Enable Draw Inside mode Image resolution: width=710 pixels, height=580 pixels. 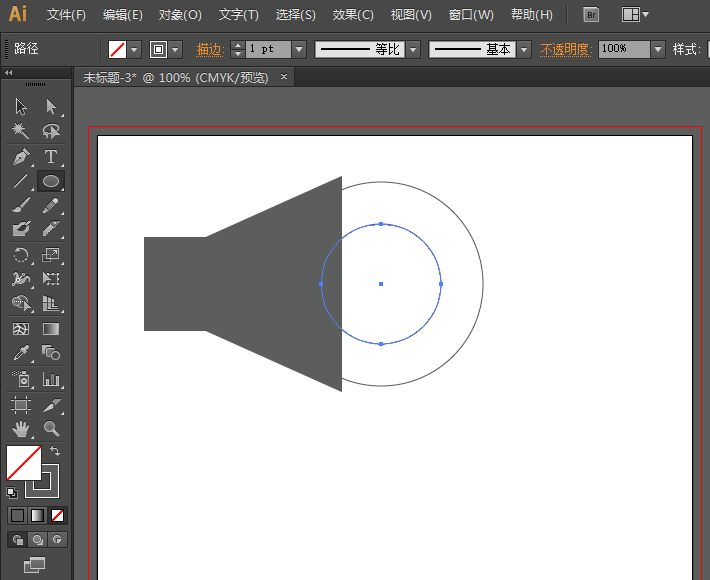[58, 540]
